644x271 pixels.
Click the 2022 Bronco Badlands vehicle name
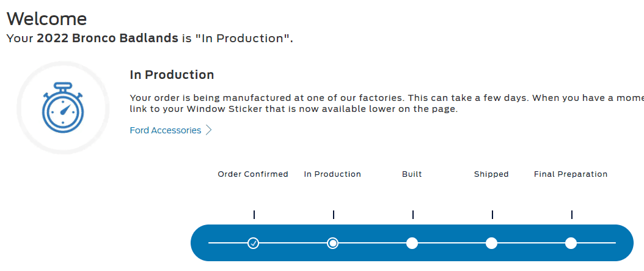pos(108,39)
